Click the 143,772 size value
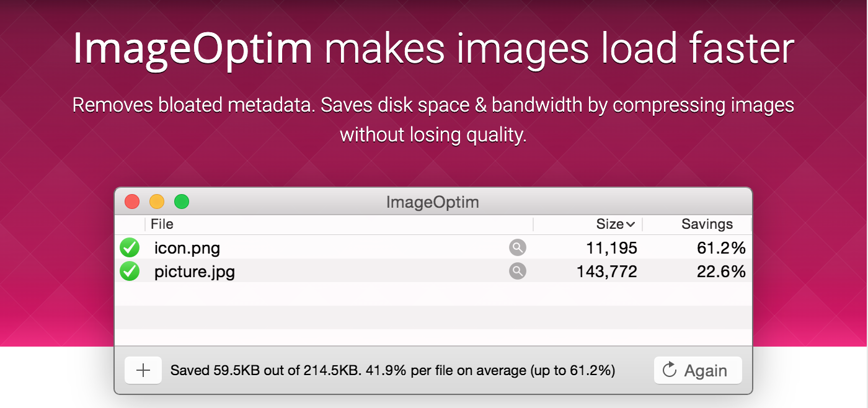The image size is (868, 408). 605,272
